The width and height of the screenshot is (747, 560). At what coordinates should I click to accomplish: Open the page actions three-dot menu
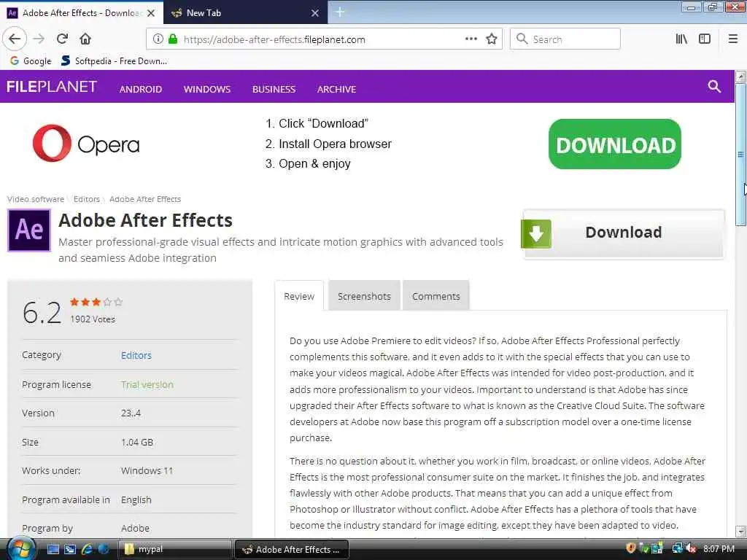pos(471,39)
